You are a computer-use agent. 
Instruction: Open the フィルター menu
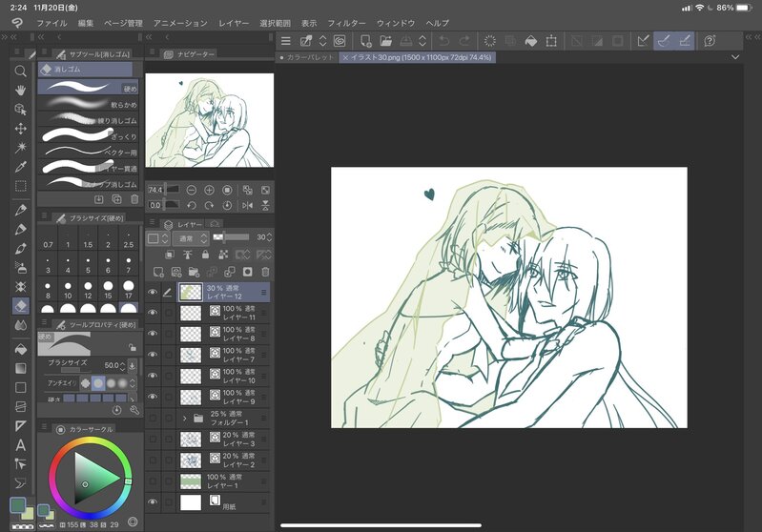[346, 22]
